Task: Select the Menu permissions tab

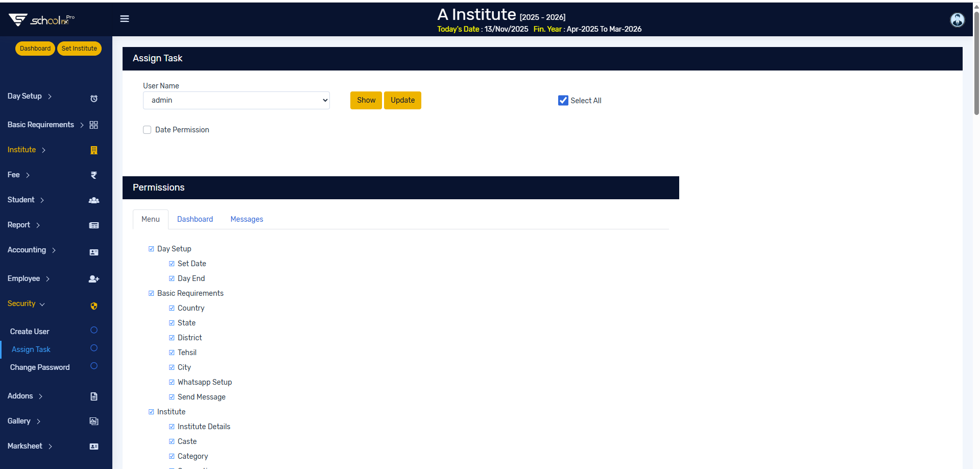Action: 151,219
